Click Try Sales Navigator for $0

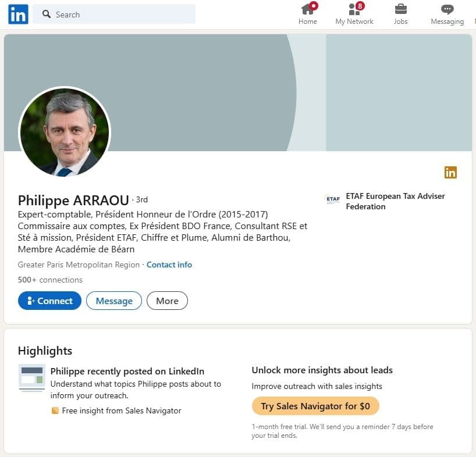(315, 406)
